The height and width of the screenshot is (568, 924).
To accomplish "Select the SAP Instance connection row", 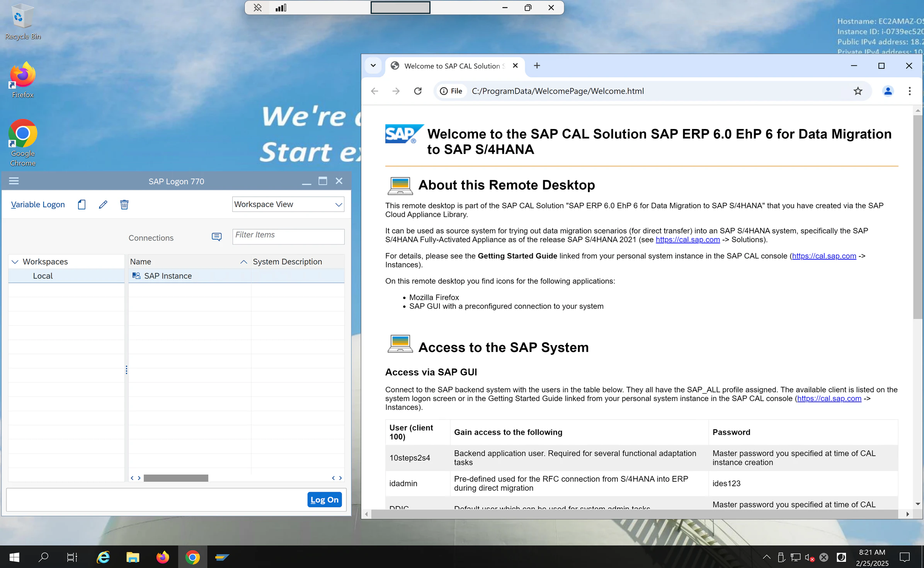I will pos(236,276).
